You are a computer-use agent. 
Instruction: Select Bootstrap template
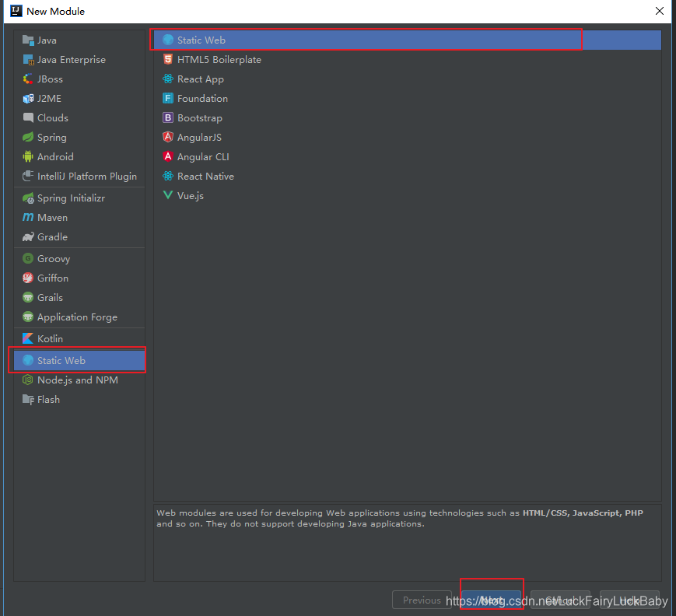pyautogui.click(x=408, y=117)
